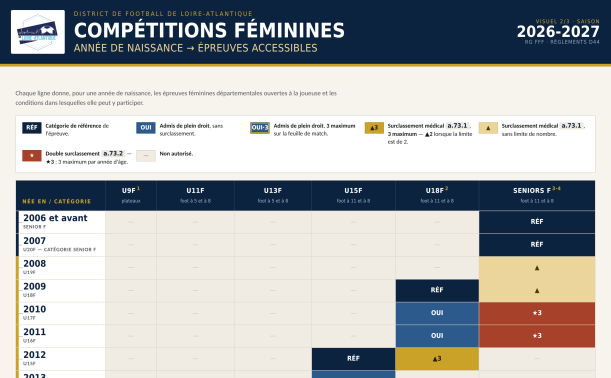Select the U13F column header

[273, 195]
